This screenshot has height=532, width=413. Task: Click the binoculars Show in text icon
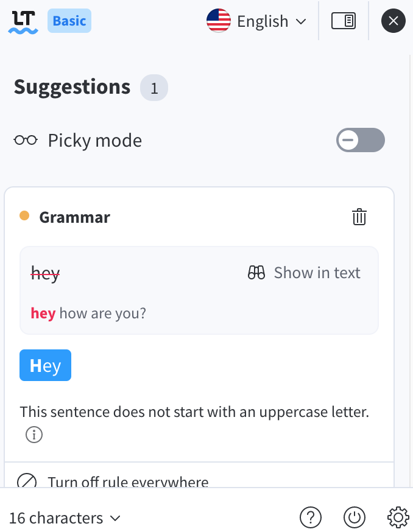[256, 273]
